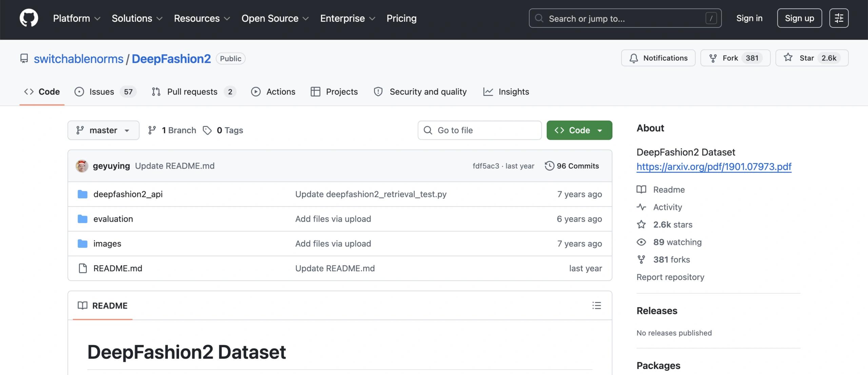
Task: Star the DeepFashion2 repository
Action: 812,58
